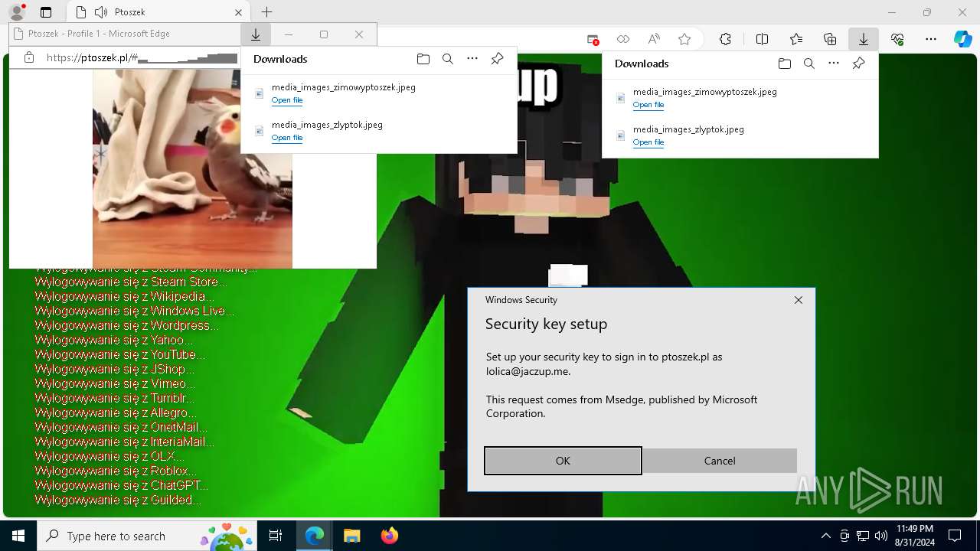Open more options in left Downloads panel
Screen dimensions: 980x551
(x=472, y=59)
